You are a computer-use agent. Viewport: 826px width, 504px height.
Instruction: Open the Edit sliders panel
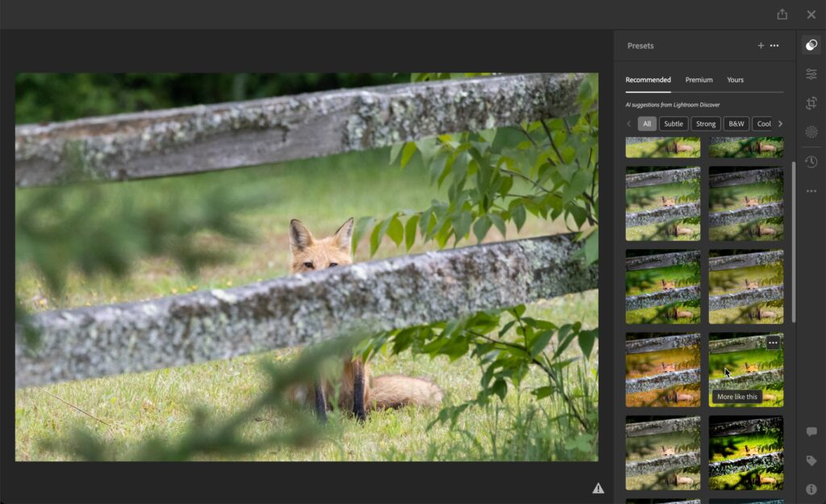(811, 73)
